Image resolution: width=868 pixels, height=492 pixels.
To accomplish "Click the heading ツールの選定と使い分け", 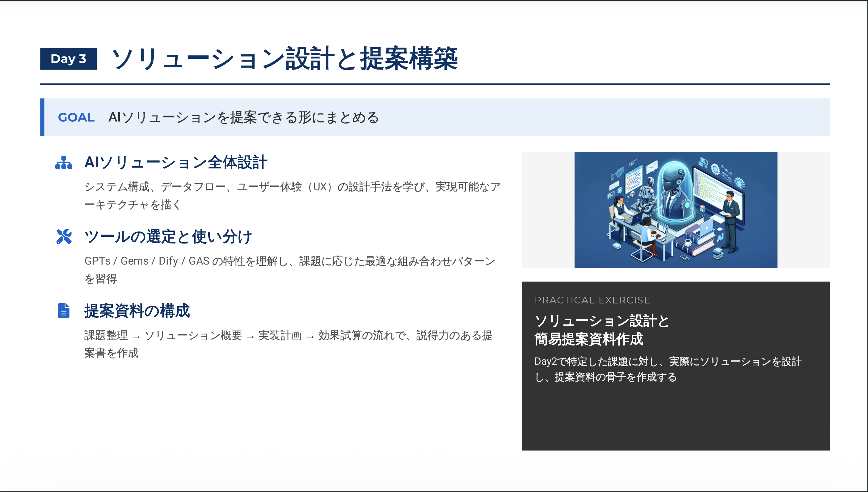I will (x=168, y=236).
